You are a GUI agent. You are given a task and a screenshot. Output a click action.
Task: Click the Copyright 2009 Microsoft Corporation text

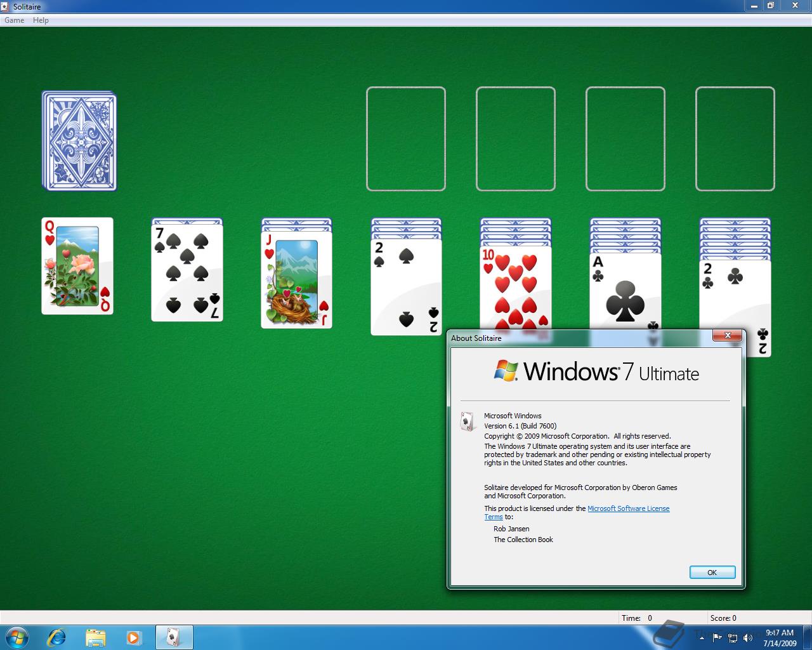[x=577, y=436]
